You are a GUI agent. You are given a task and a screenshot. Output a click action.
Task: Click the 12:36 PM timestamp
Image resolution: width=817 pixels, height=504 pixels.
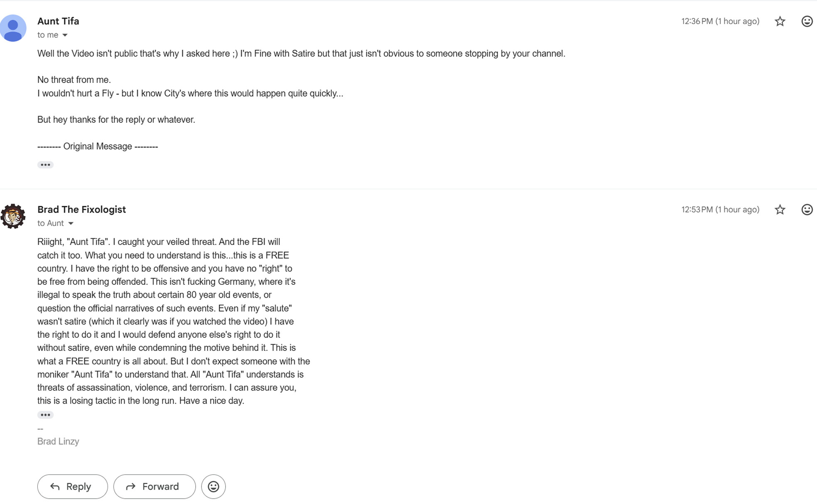[x=720, y=22]
